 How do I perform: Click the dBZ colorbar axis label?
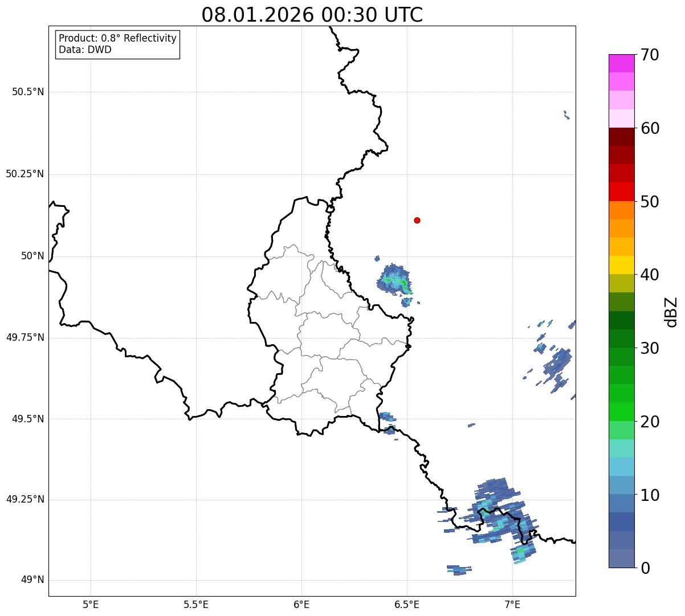click(x=671, y=312)
